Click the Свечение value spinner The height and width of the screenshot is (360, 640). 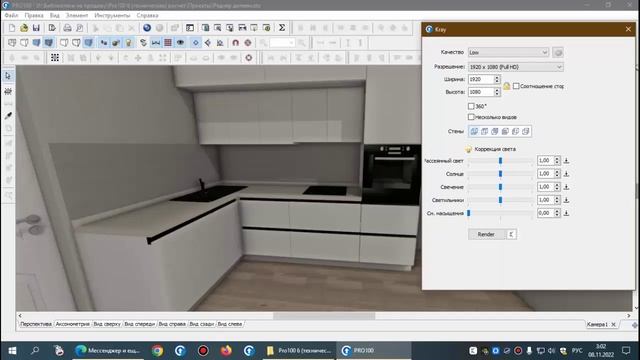(x=557, y=187)
